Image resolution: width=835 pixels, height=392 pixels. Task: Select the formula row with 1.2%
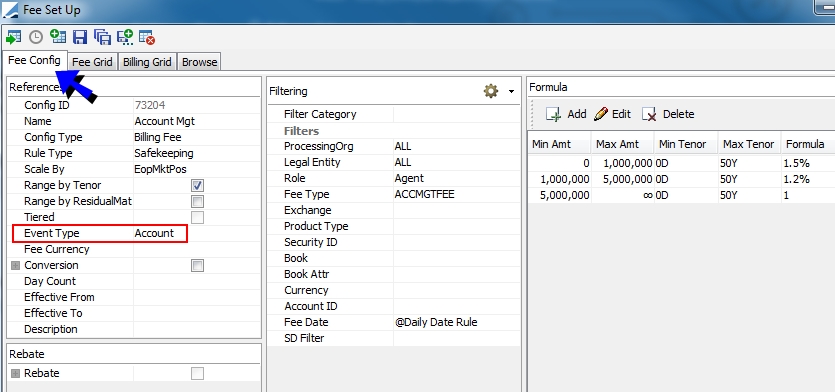tap(681, 179)
